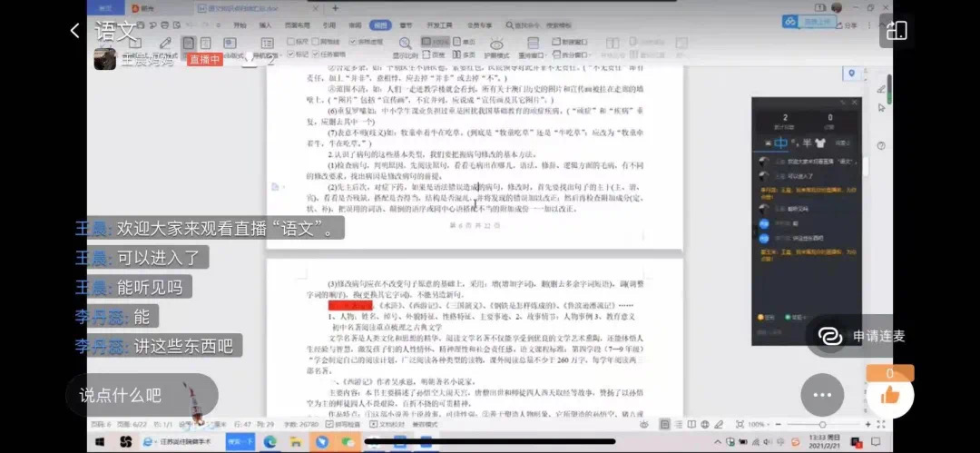Open the zoom percentage 100% menu

[755, 425]
